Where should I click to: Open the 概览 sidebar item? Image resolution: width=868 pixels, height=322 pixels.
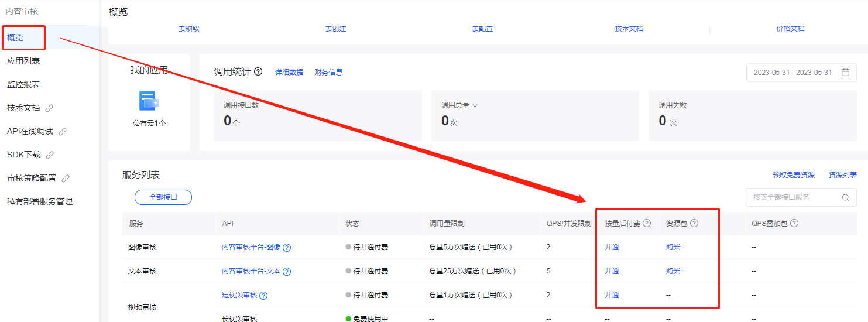click(15, 37)
